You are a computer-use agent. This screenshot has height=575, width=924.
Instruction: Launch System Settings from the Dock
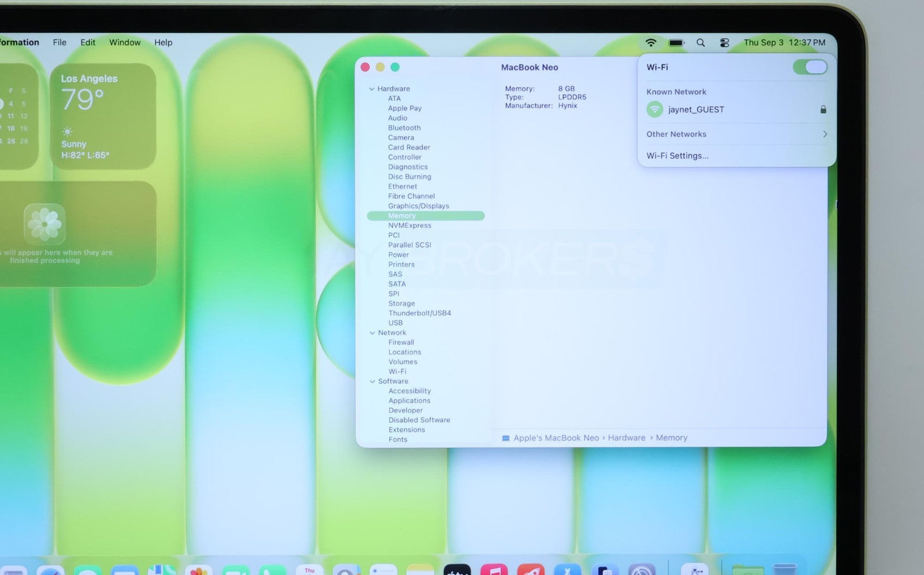pos(642,570)
